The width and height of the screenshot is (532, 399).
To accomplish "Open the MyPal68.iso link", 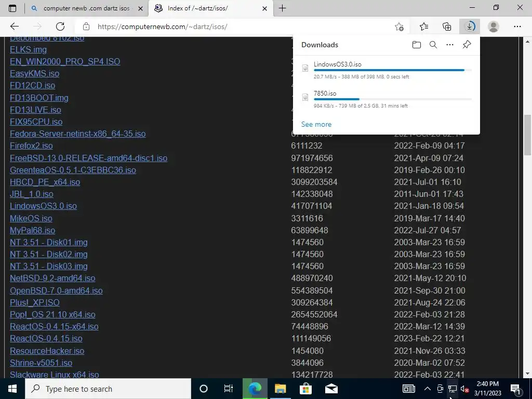I will pos(32,230).
